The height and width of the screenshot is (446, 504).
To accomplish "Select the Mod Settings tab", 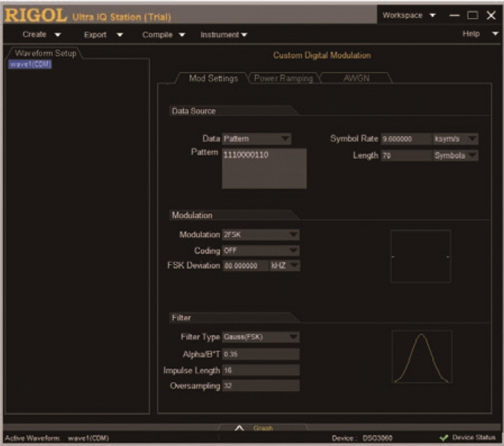I will pyautogui.click(x=213, y=78).
